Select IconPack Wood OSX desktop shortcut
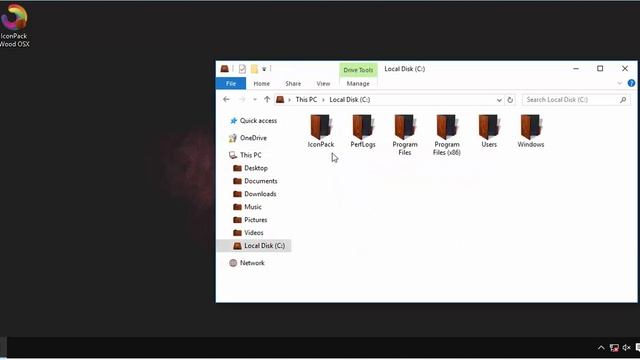Image resolution: width=640 pixels, height=360 pixels. 14,25
